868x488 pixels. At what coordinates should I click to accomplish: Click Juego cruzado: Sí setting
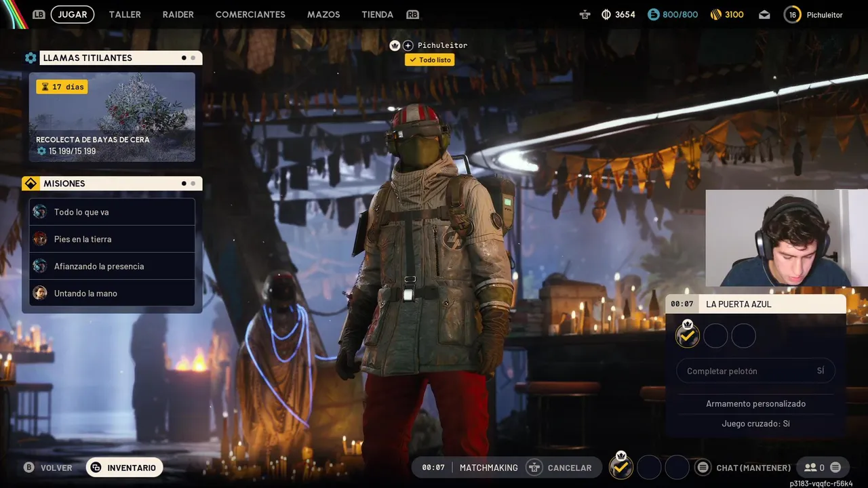tap(755, 424)
